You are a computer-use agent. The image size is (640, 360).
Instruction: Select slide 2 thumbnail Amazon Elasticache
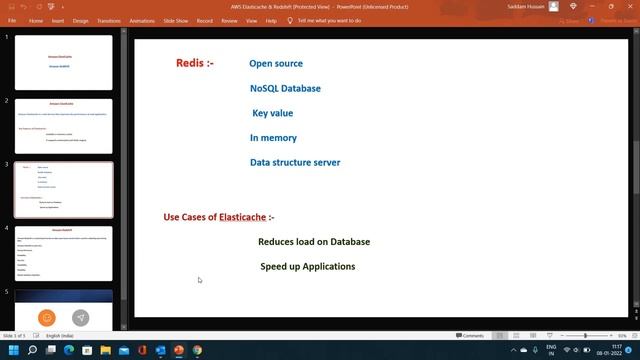tap(64, 126)
